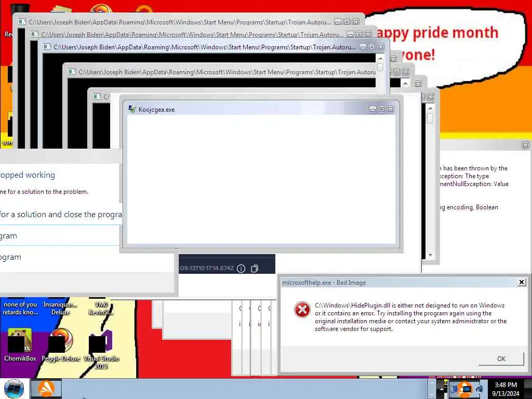Click the 'microsofthelp.exe - Bad Image' title text
532x399 pixels.
tap(324, 283)
